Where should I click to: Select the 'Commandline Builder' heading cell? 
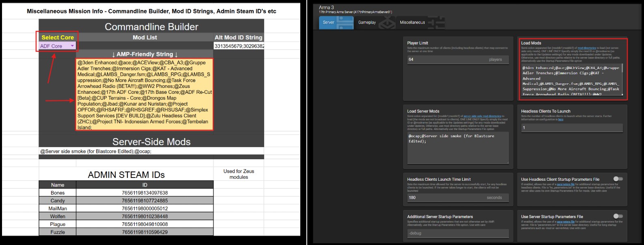click(x=151, y=26)
